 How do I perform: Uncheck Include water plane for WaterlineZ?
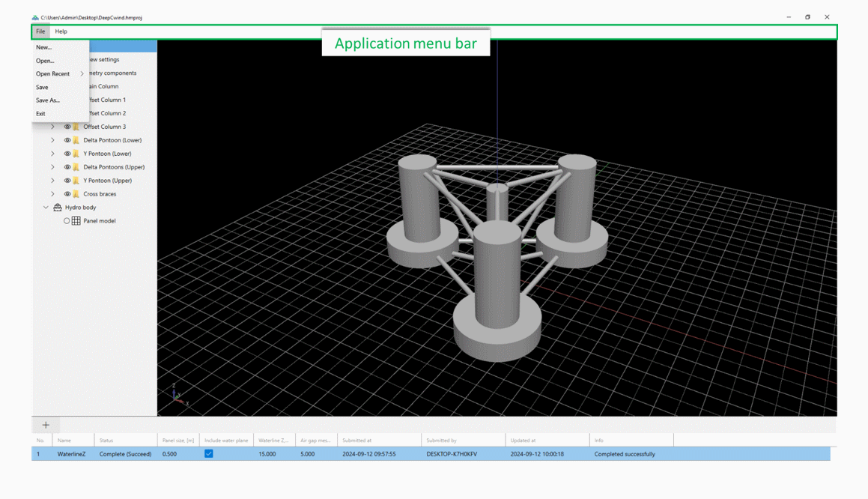pyautogui.click(x=209, y=453)
